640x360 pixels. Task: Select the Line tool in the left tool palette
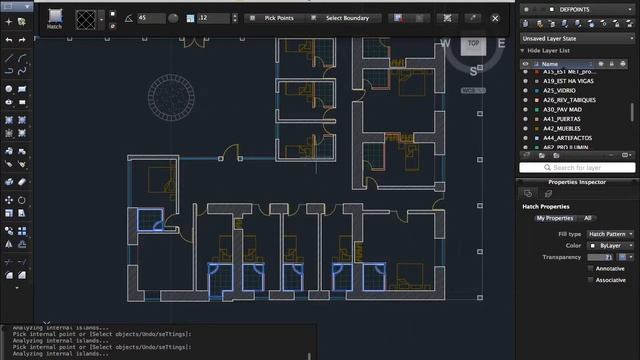coord(9,58)
